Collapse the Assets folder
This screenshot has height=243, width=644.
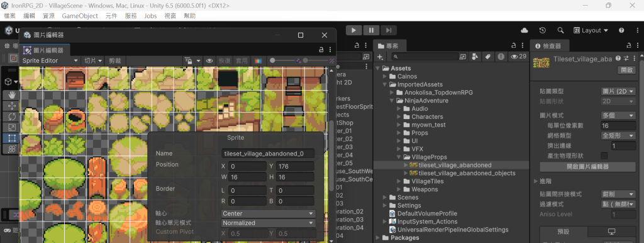coord(377,68)
